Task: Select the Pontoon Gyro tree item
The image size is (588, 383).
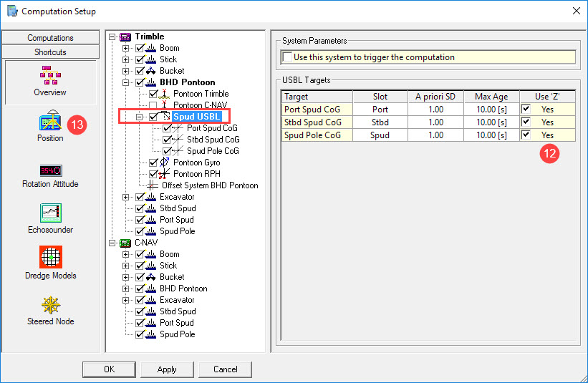Action: pos(196,163)
